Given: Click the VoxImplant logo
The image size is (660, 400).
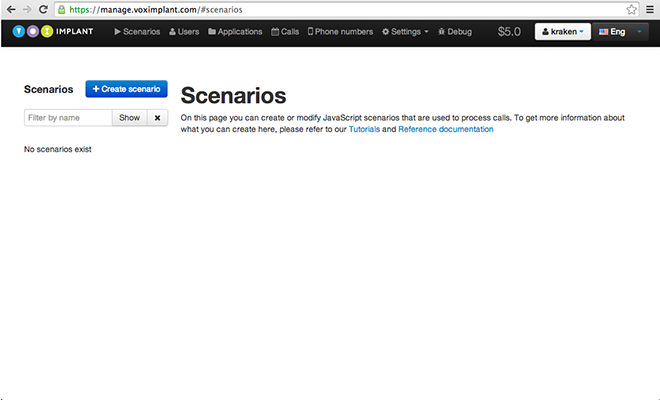Looking at the screenshot, I should point(53,31).
